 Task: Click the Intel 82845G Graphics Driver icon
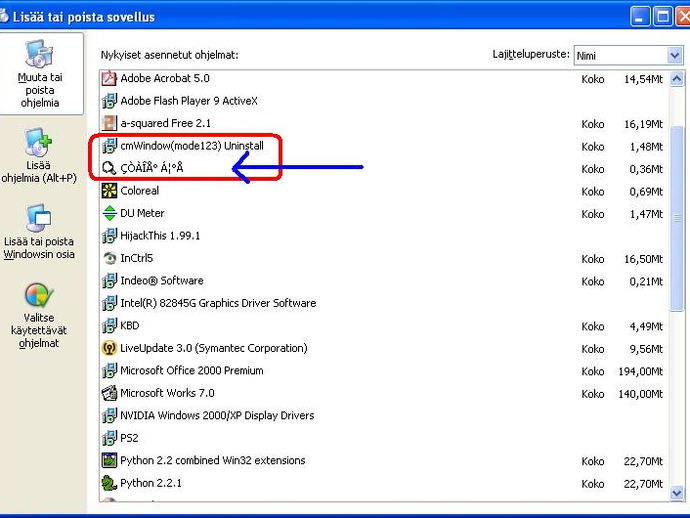(x=109, y=303)
